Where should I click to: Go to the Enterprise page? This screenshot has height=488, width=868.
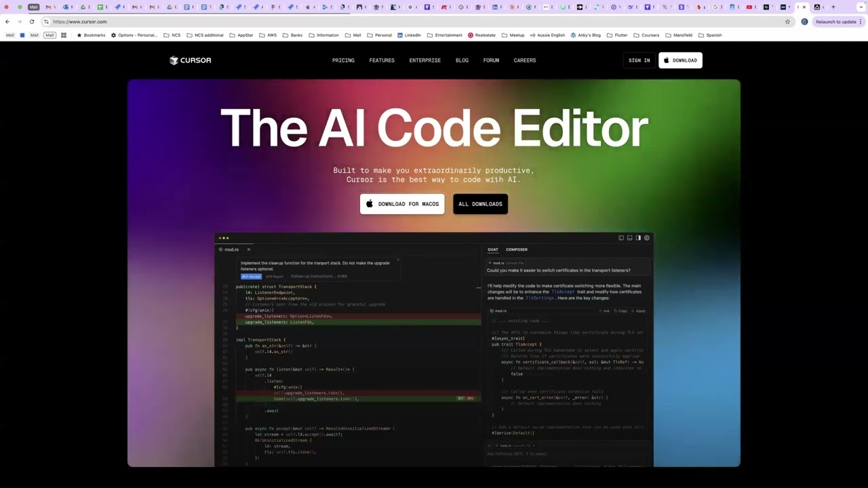(425, 60)
